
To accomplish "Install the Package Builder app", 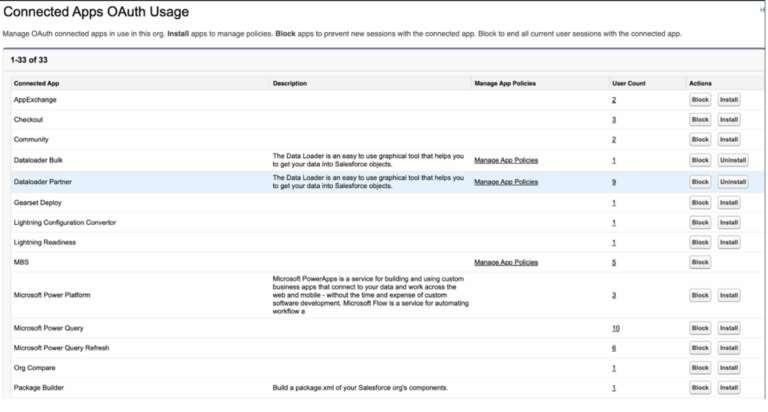I will (x=728, y=388).
